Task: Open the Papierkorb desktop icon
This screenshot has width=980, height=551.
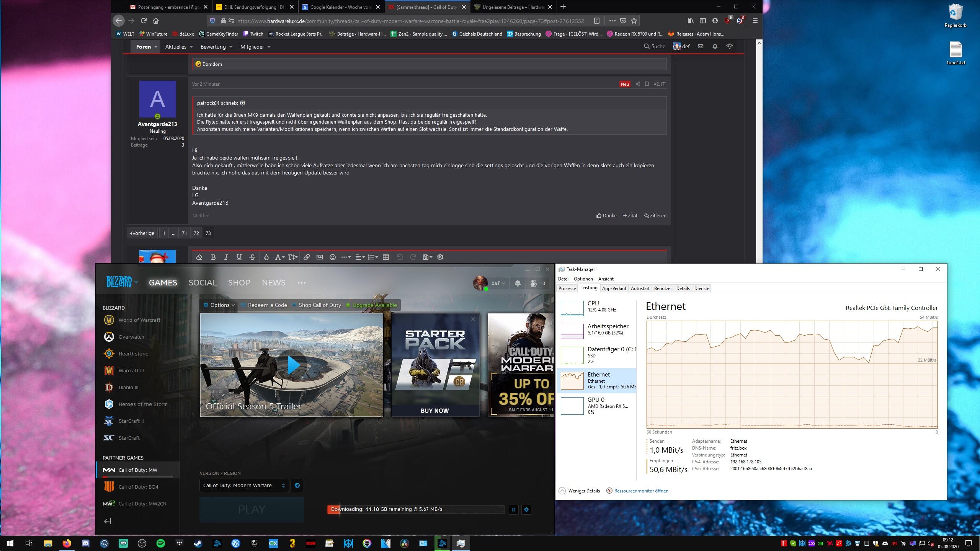Action: coord(955,16)
